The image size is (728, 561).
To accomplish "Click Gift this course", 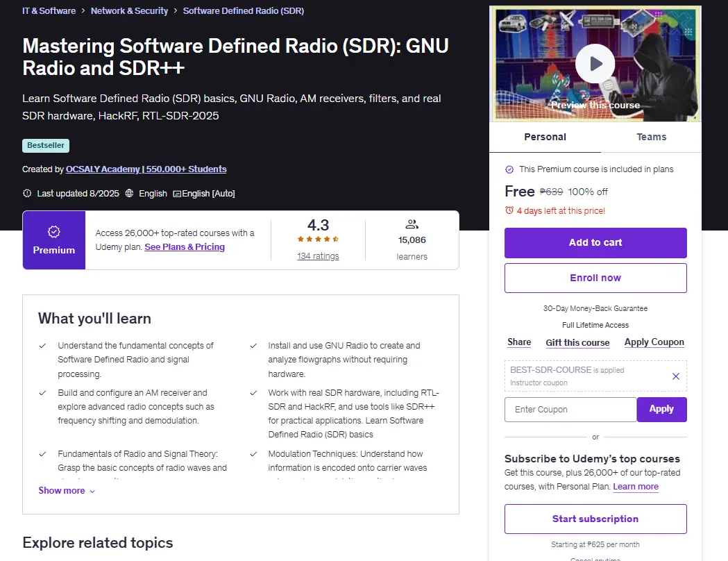I will 577,343.
